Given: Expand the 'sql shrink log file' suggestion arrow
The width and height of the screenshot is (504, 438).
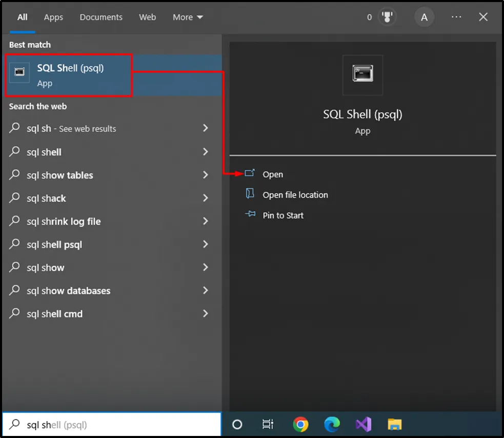Looking at the screenshot, I should (x=205, y=221).
